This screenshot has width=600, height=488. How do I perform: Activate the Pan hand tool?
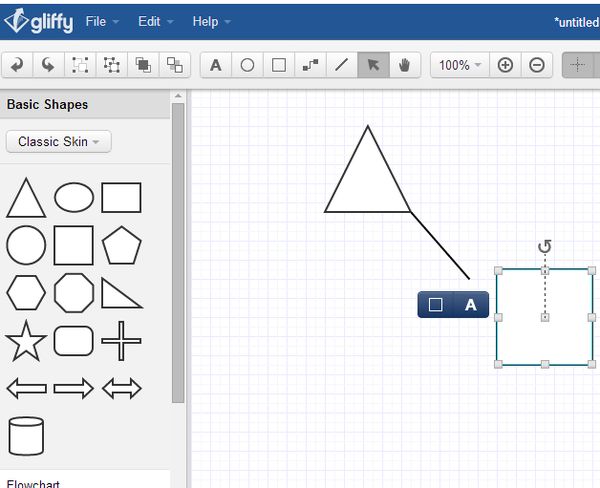coord(403,65)
